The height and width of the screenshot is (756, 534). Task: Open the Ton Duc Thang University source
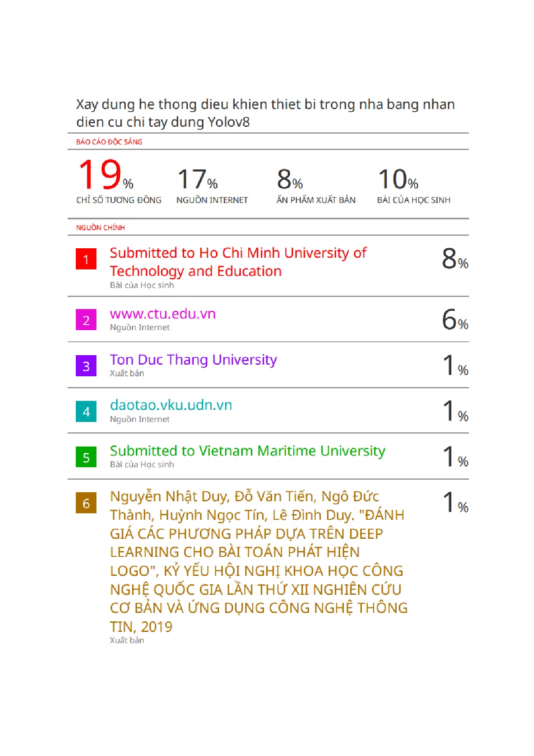(193, 359)
